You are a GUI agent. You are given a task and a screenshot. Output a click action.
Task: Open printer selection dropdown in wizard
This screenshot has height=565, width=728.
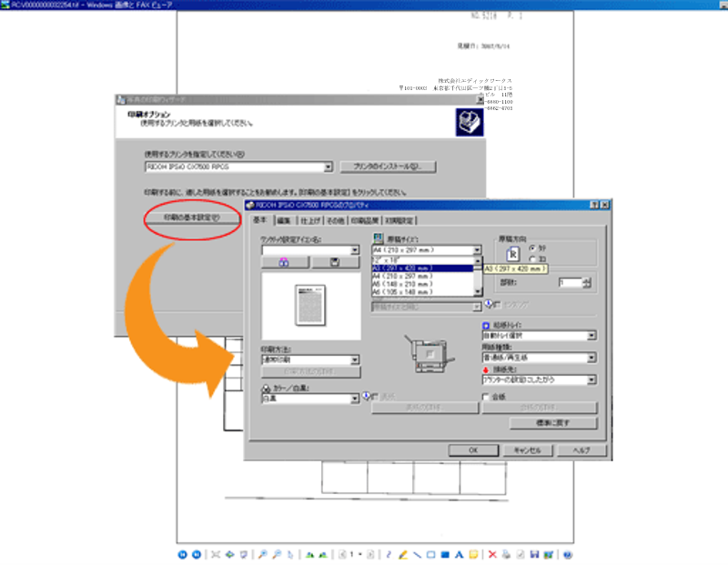pyautogui.click(x=328, y=166)
